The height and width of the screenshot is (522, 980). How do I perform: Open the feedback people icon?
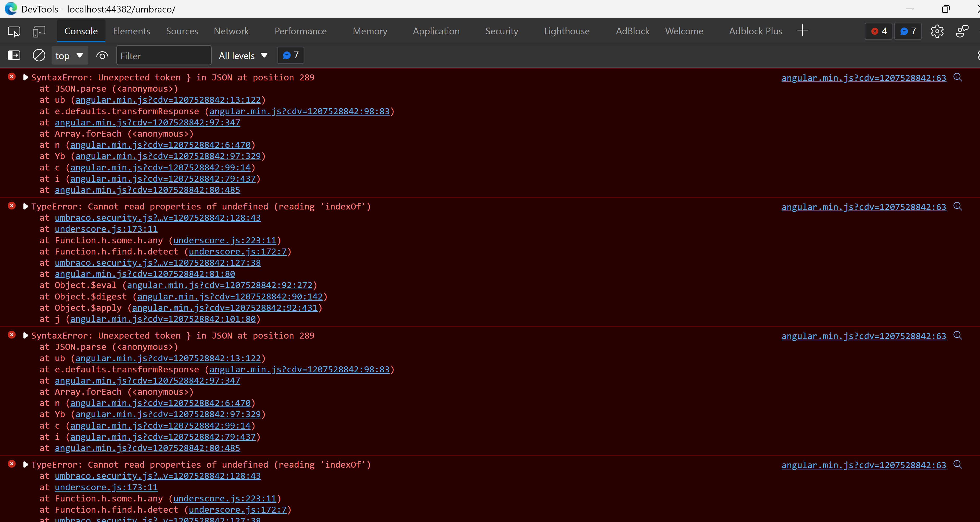pos(962,31)
